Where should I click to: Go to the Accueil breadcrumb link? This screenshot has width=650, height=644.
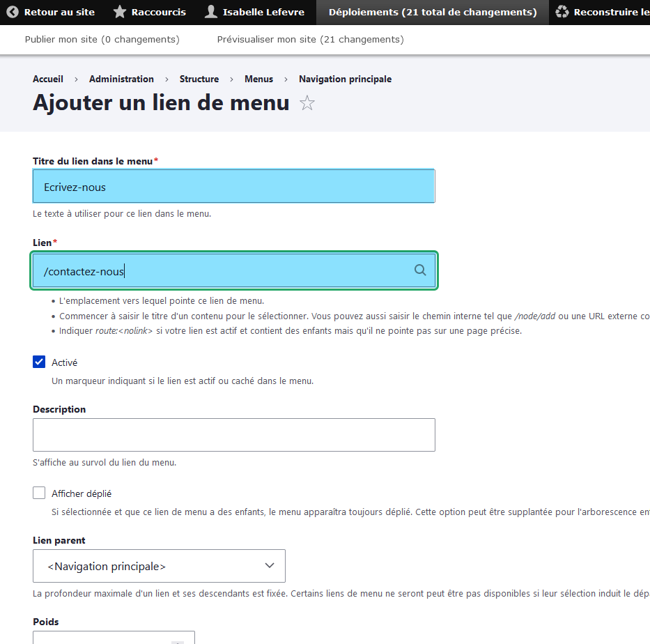tap(48, 79)
